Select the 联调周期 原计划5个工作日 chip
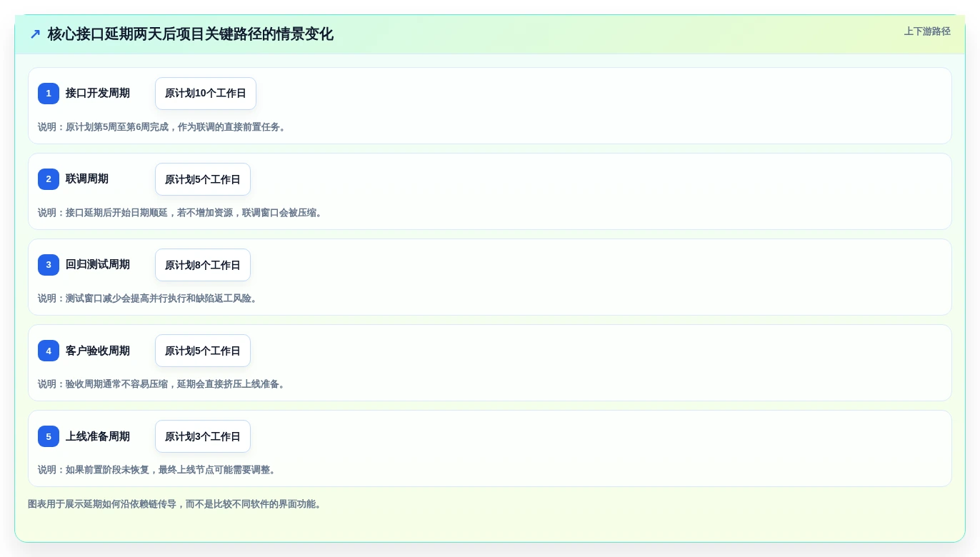Viewport: 980px width, 557px height. [x=203, y=179]
